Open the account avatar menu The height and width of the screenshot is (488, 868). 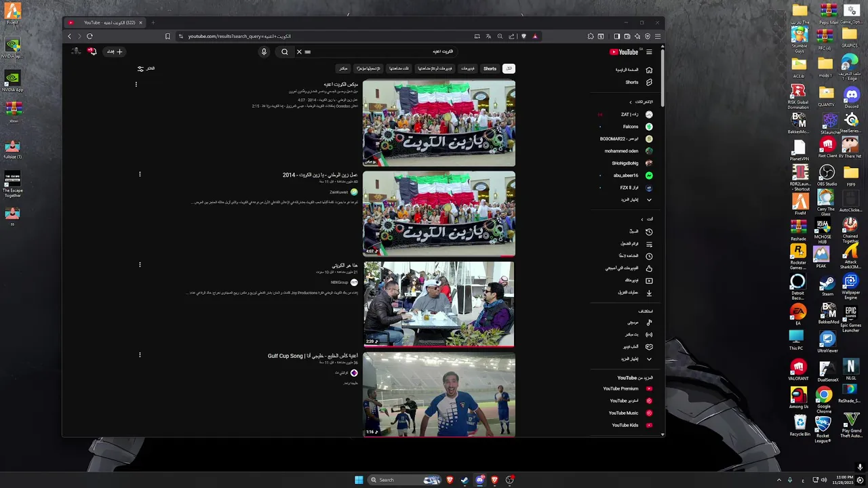pos(76,52)
